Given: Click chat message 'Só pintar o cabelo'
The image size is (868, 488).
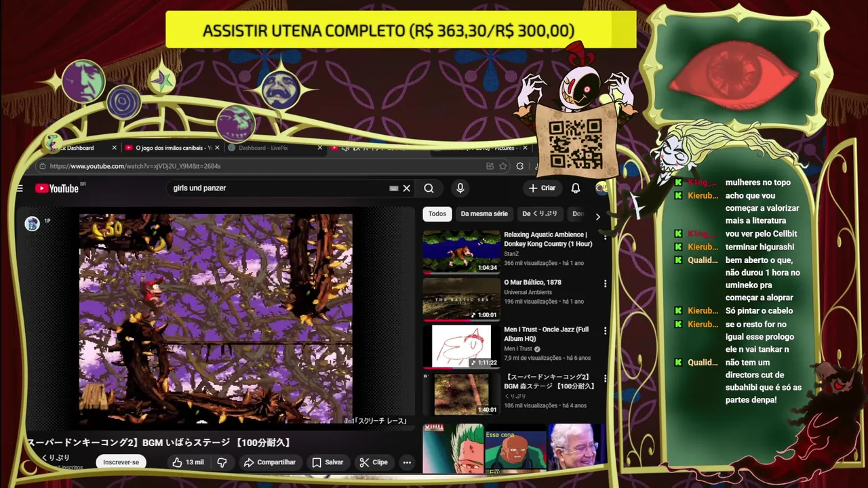Looking at the screenshot, I should click(759, 311).
